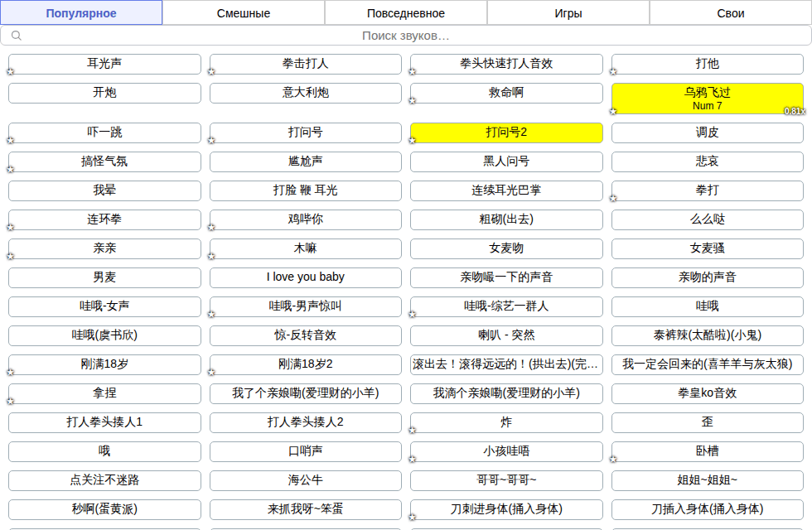Toggle the star on highlighted 乌鸦飞过
The width and height of the screenshot is (812, 530).
click(x=613, y=111)
